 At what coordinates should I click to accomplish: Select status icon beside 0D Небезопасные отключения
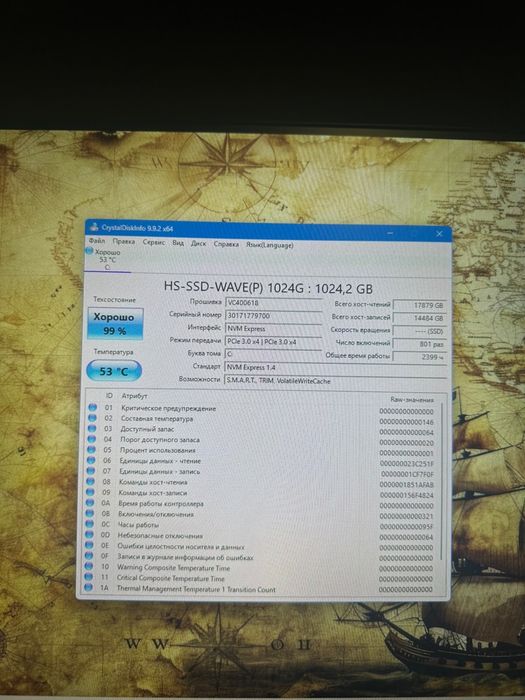(90, 535)
